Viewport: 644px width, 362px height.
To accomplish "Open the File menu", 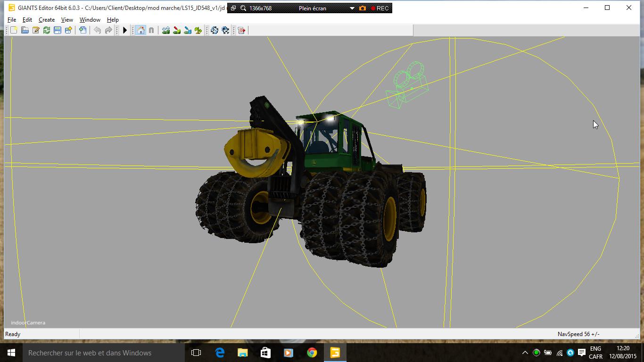I will pos(12,20).
